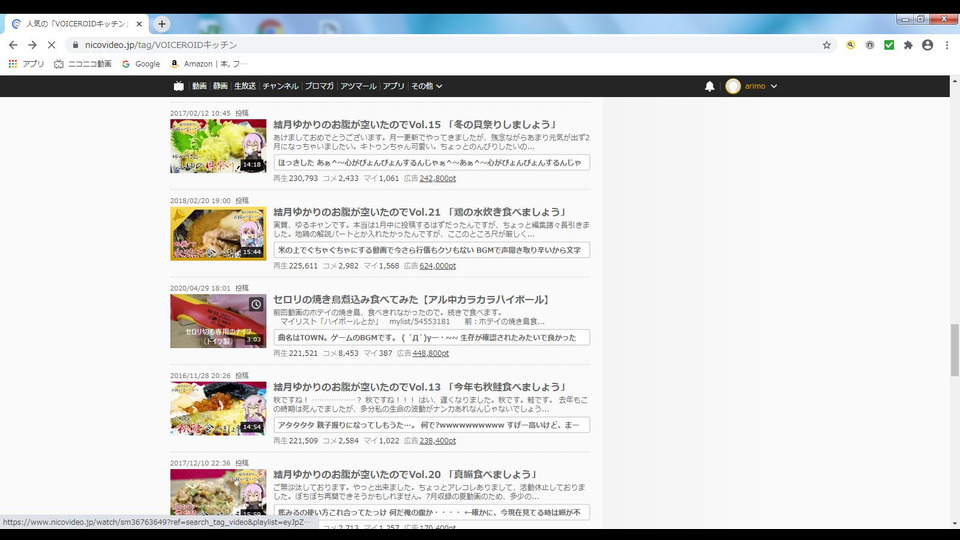Viewport: 960px width, 540px height.
Task: Open the Extensions puzzle piece icon
Action: [x=908, y=45]
